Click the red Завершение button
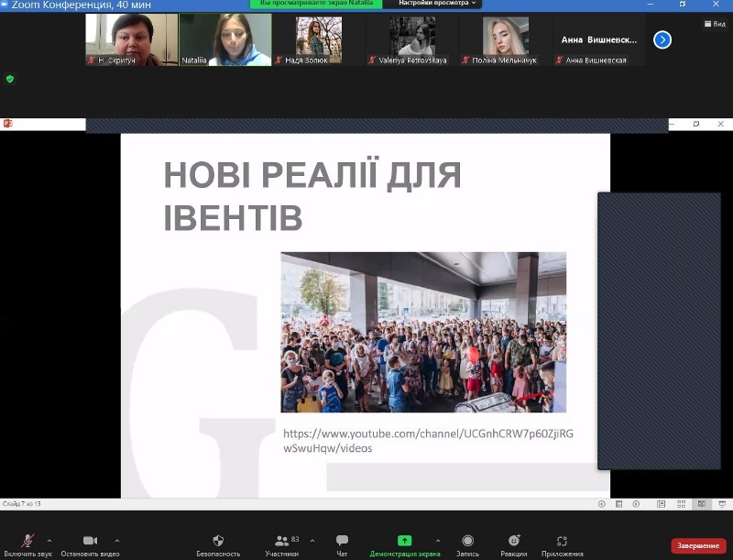Viewport: 733px width, 560px height. point(698,545)
